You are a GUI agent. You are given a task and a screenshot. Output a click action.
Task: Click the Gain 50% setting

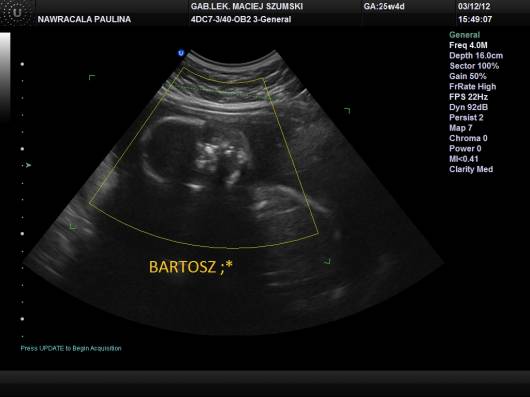[468, 76]
